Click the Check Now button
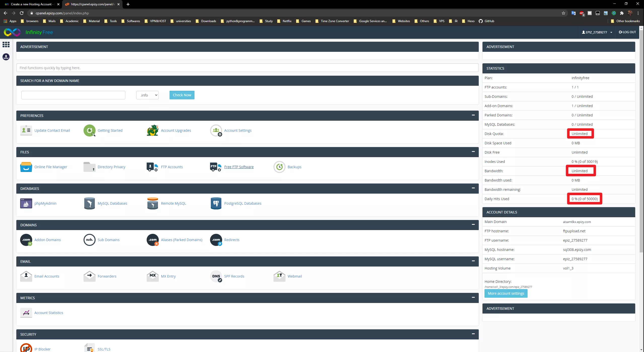Viewport: 644px width, 352px height. [x=182, y=95]
